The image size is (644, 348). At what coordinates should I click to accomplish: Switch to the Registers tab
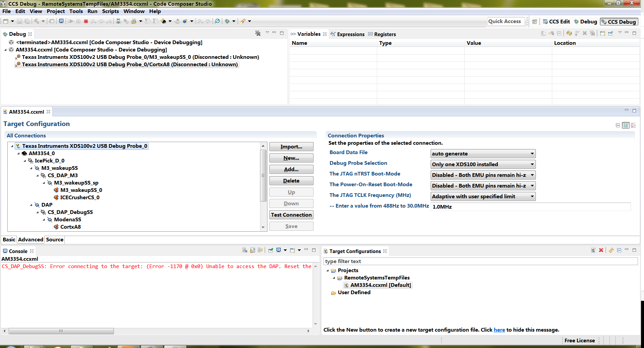pos(382,34)
